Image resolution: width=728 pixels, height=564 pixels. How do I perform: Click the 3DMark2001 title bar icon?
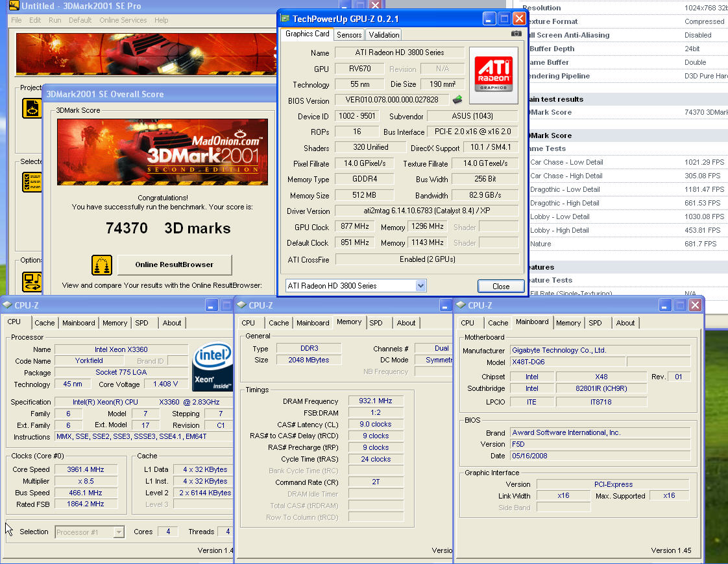click(x=14, y=6)
